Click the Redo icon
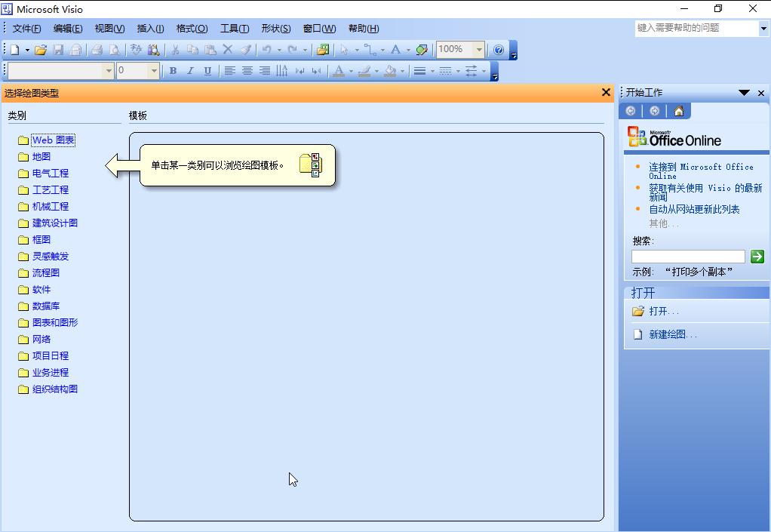771x532 pixels. pyautogui.click(x=292, y=50)
